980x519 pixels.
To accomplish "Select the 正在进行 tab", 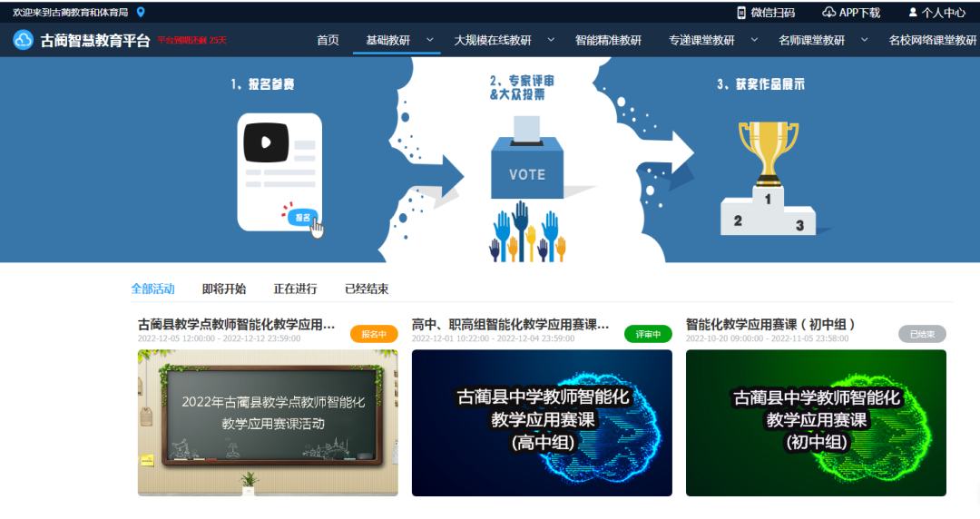I will tap(295, 289).
